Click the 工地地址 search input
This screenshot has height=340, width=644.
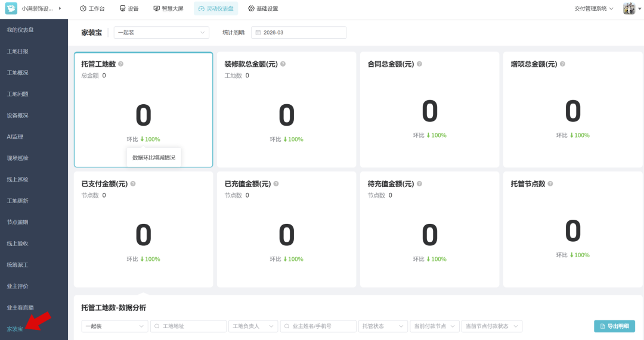click(x=188, y=326)
